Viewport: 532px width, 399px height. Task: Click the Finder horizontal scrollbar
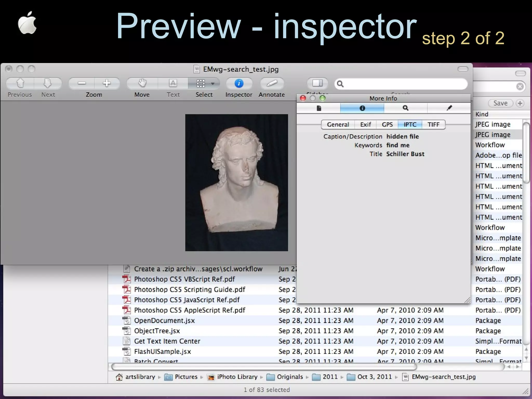click(x=264, y=367)
